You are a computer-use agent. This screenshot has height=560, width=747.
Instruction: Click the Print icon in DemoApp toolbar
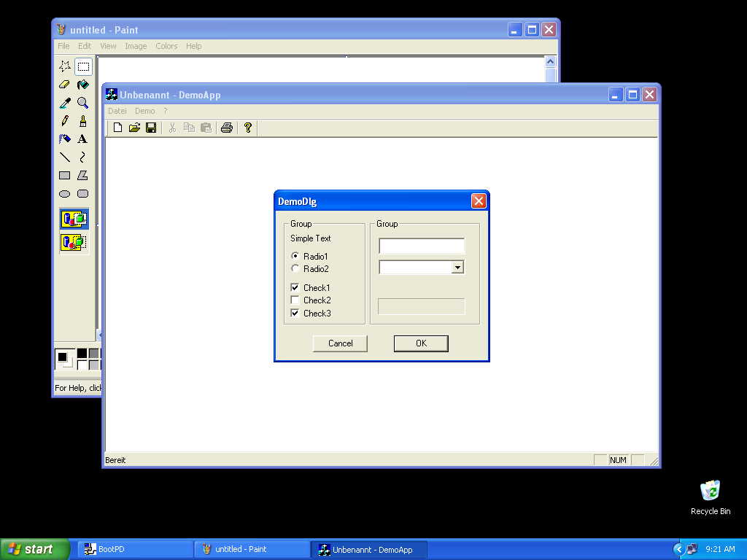pyautogui.click(x=226, y=128)
